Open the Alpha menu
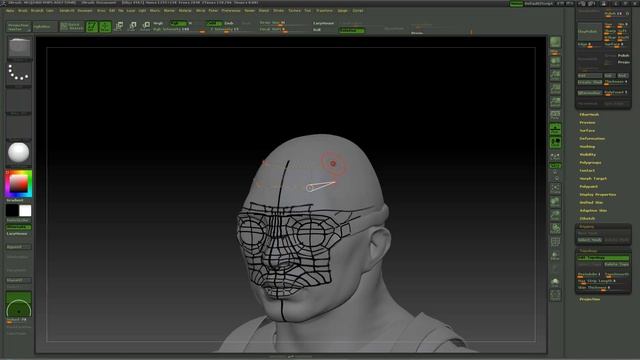 10,11
